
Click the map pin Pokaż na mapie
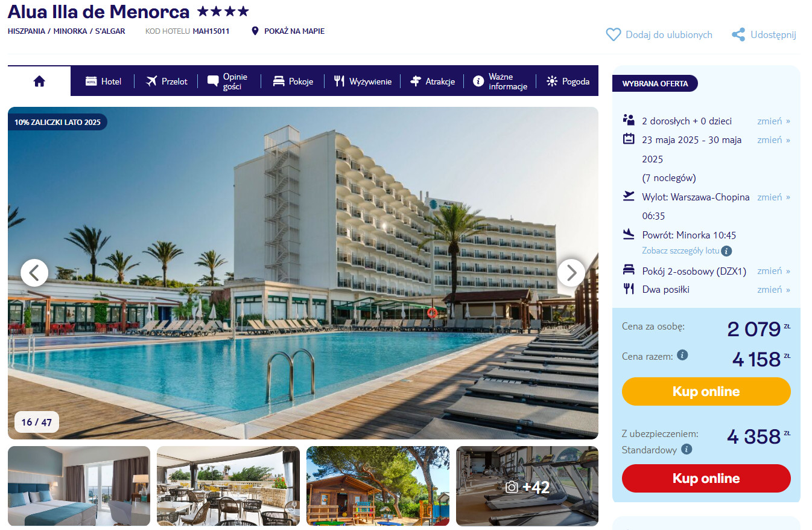pyautogui.click(x=255, y=31)
